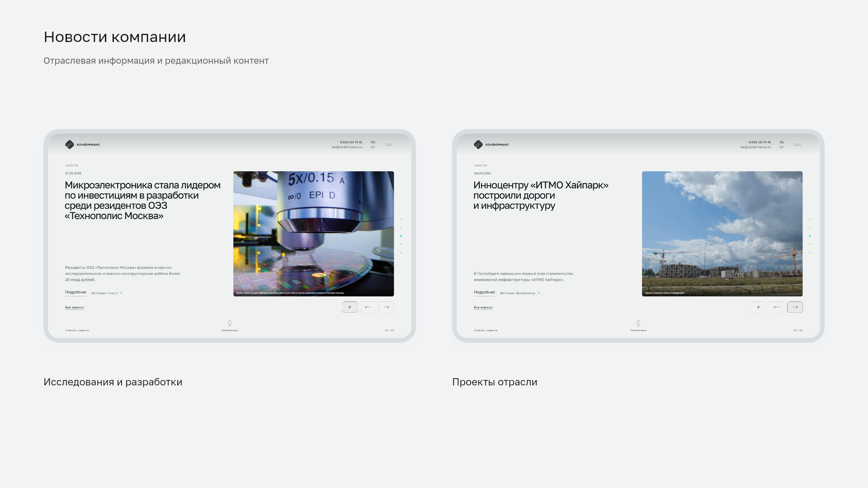
Task: Click the Конформанс logo in left mockup
Action: click(x=83, y=145)
